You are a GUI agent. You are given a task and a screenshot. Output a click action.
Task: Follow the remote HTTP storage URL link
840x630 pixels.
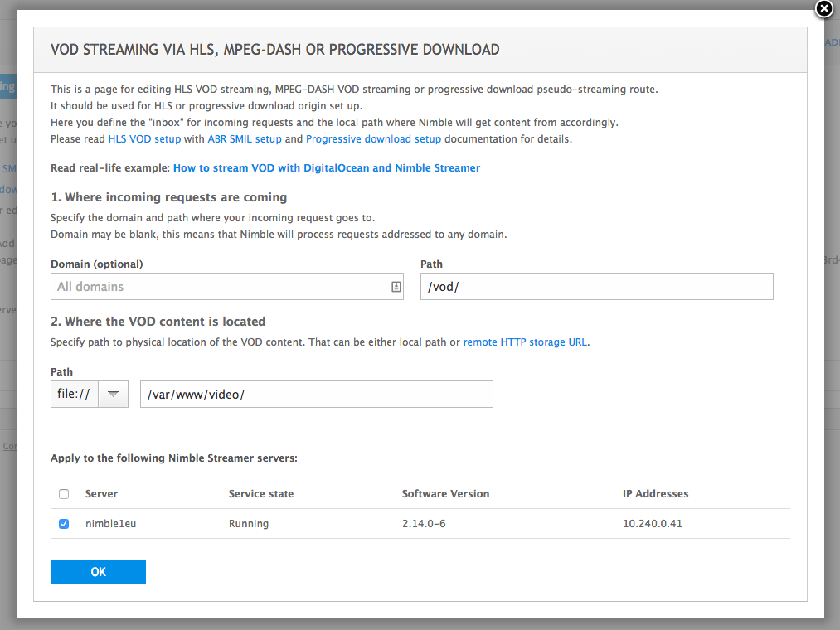click(x=526, y=342)
